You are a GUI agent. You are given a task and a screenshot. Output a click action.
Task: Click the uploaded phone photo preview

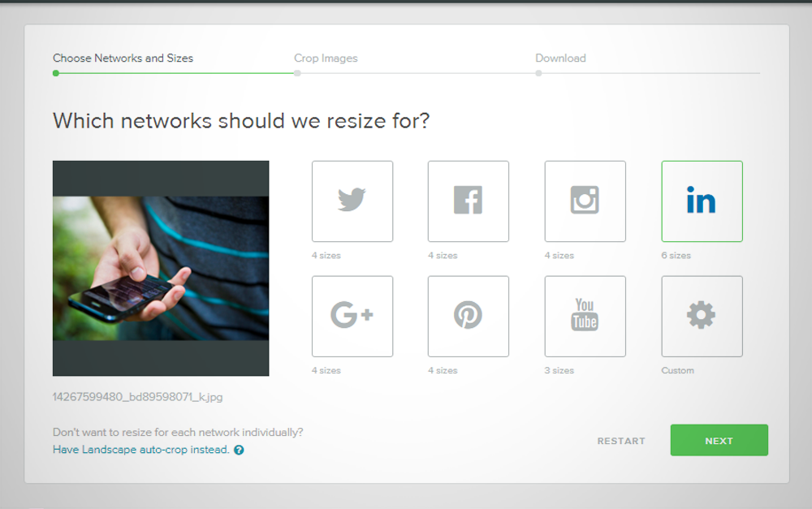point(161,268)
